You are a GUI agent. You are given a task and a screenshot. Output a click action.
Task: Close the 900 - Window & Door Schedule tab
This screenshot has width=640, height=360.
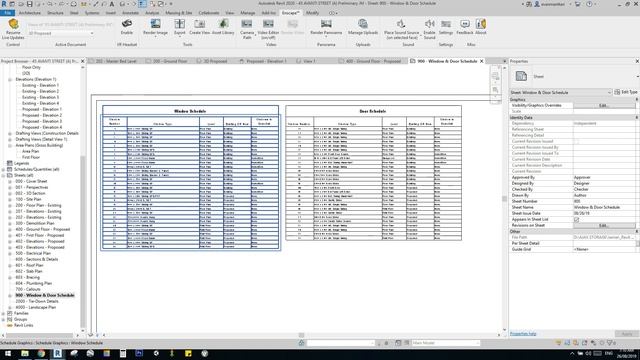482,61
